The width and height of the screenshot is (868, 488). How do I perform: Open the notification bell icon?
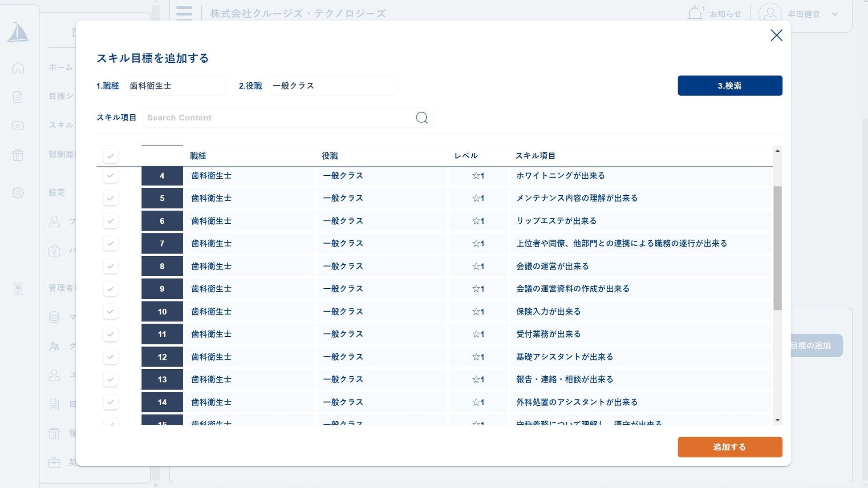coord(694,13)
